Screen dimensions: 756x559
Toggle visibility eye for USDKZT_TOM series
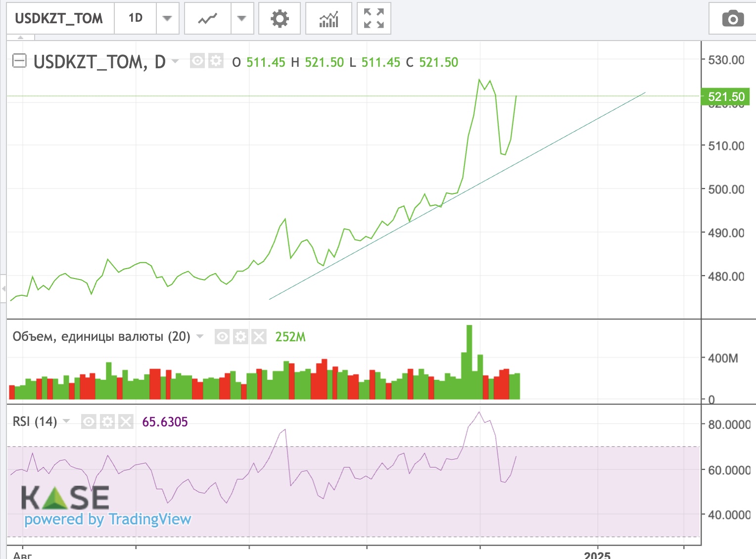197,61
